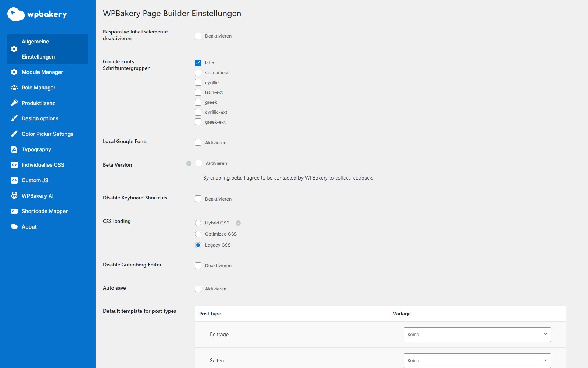
Task: Choose Optimized CSS loading
Action: pos(198,234)
